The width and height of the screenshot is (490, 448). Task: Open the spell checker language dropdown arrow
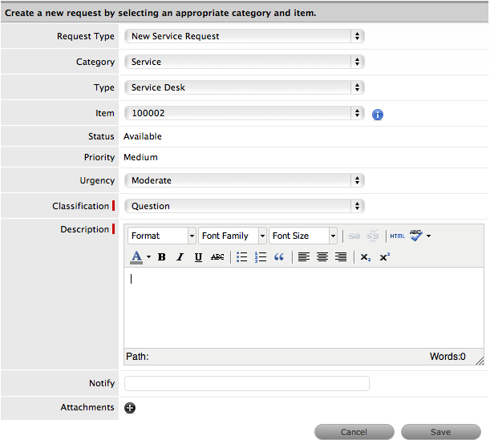(428, 236)
